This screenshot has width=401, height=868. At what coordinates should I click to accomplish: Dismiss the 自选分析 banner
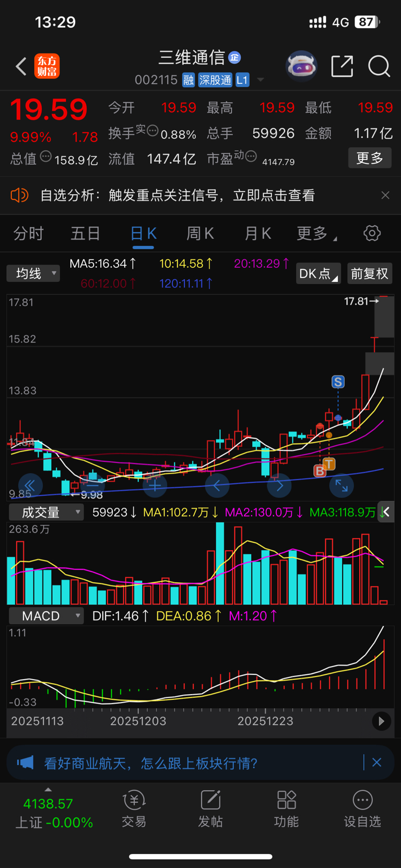coord(385,195)
